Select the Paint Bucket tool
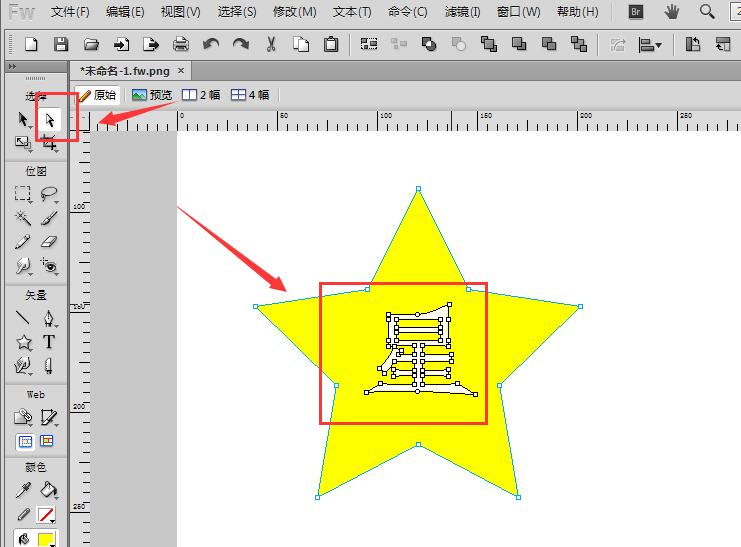 (x=49, y=490)
